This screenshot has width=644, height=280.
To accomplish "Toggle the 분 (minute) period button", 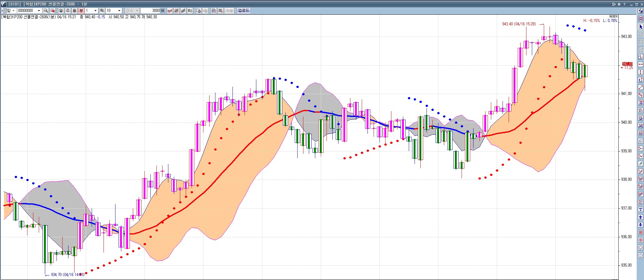I will tap(81, 11).
